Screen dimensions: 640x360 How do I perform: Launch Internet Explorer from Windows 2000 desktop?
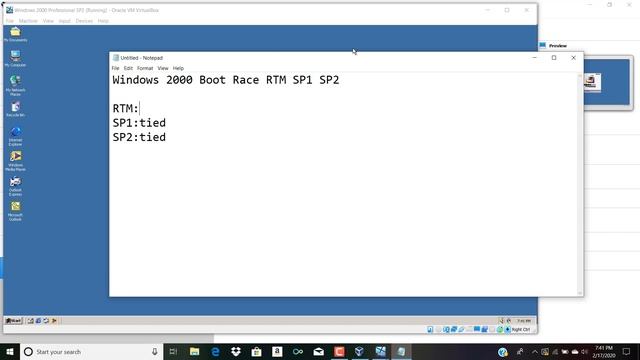click(x=15, y=136)
